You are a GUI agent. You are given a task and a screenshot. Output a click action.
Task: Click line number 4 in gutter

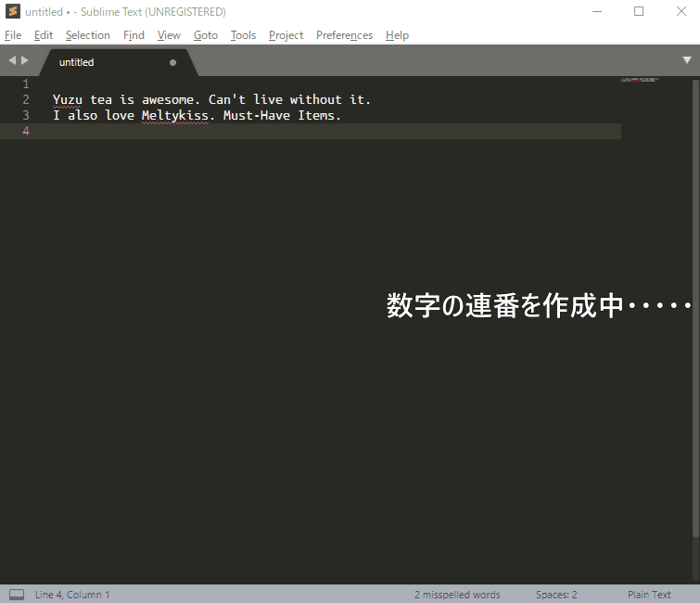click(x=26, y=131)
